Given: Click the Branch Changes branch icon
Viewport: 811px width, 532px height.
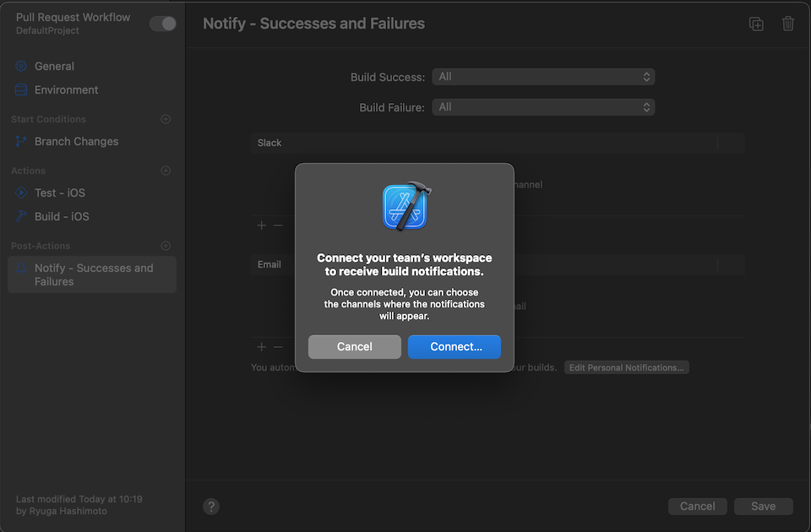Looking at the screenshot, I should click(21, 141).
